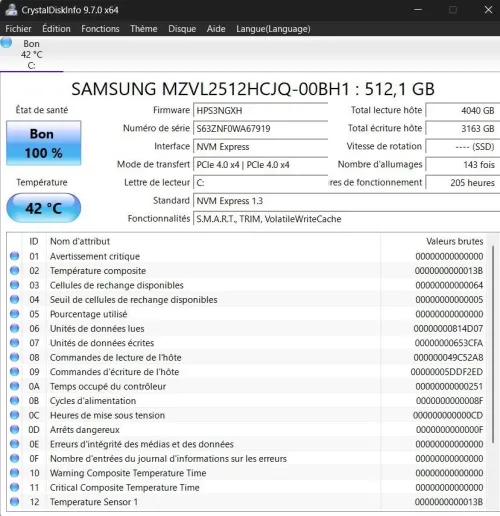Click the serial number field S63ZNF0WA67919

(x=261, y=129)
